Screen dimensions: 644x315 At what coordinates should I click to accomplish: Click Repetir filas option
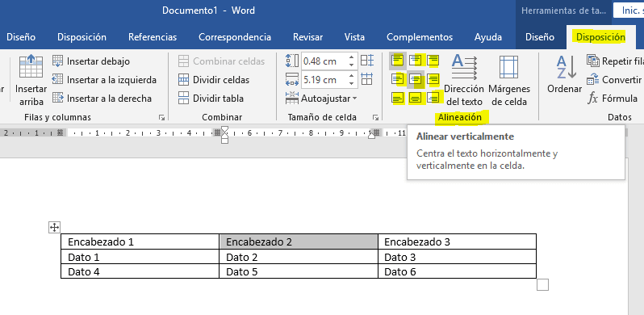pos(615,61)
